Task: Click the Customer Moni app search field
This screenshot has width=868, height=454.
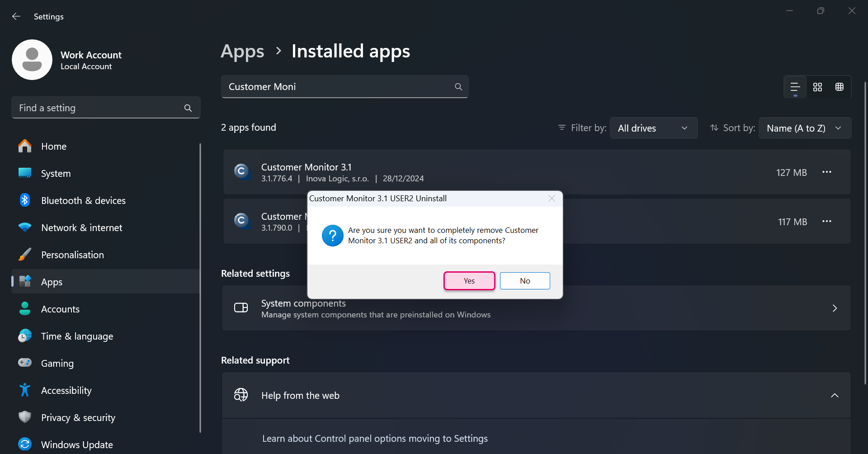Action: click(344, 87)
